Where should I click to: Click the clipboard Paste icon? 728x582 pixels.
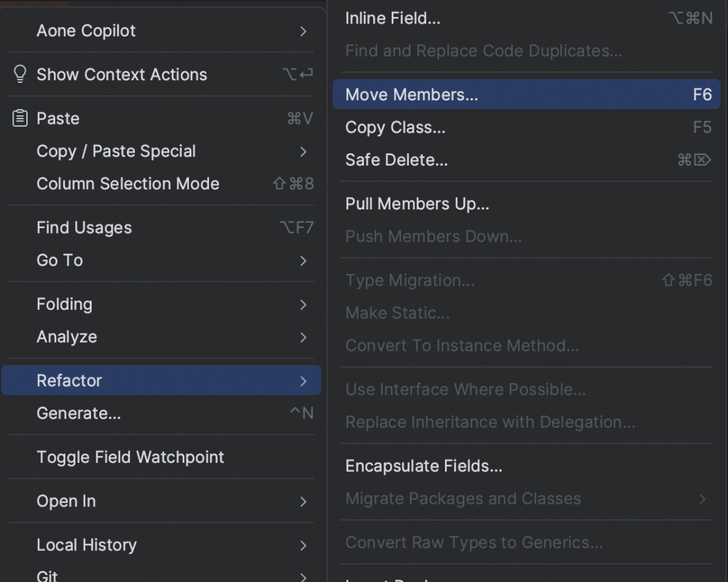pos(20,119)
